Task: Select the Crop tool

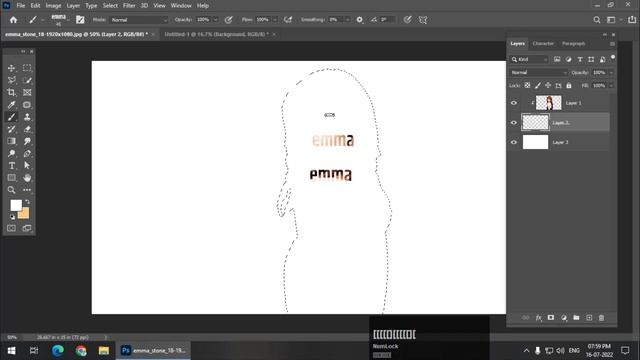Action: pos(11,93)
